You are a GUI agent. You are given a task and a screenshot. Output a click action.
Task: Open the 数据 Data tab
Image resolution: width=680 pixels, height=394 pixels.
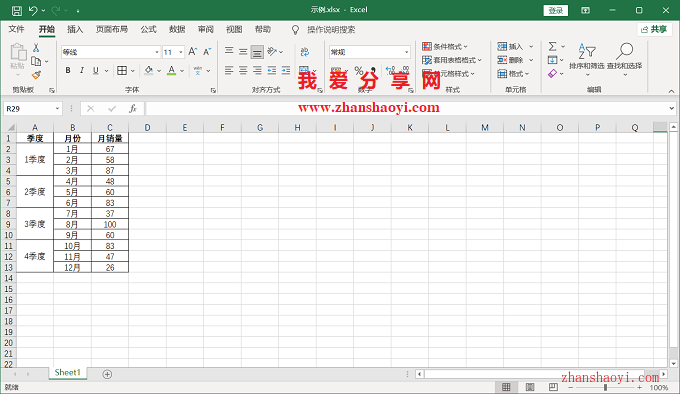(177, 29)
